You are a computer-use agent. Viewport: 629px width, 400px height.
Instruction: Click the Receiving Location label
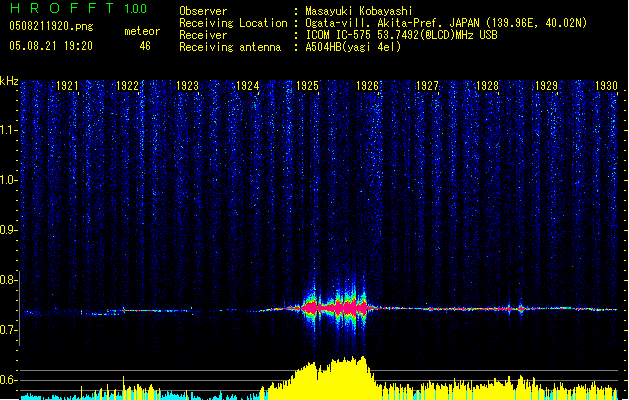pyautogui.click(x=233, y=23)
